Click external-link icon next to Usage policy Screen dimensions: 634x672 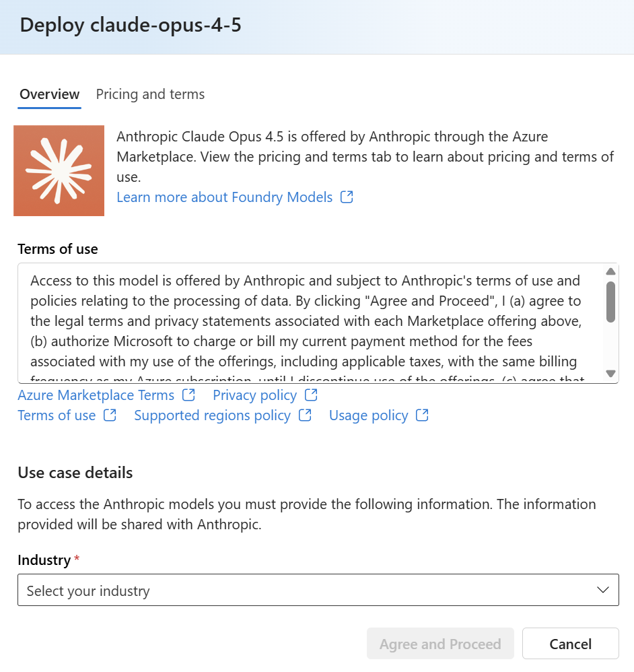[422, 415]
